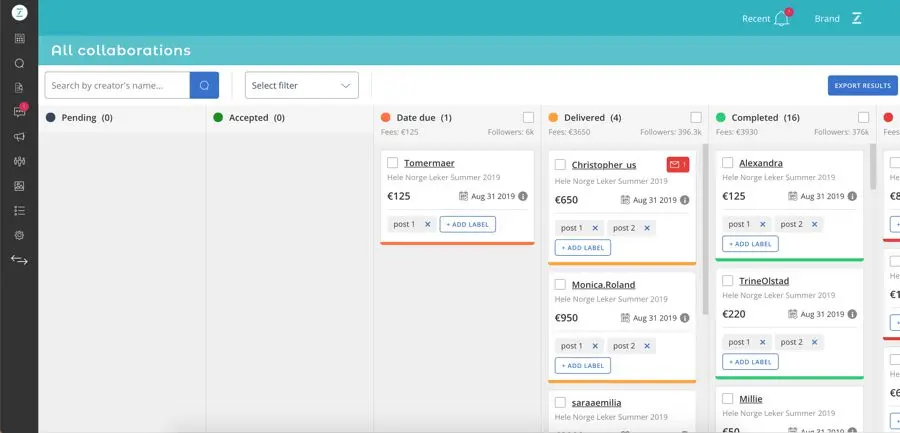
Task: Open the image gallery sidebar item
Action: pos(19,186)
